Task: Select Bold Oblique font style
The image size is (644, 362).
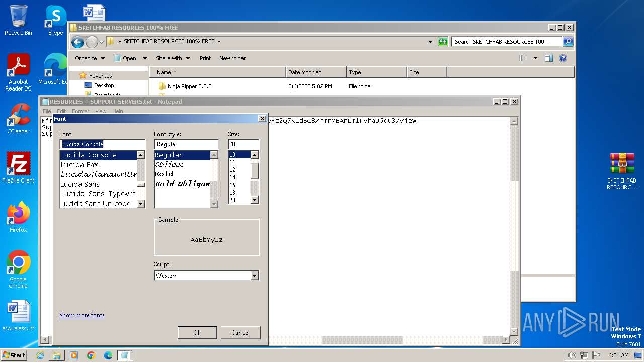Action: click(182, 184)
